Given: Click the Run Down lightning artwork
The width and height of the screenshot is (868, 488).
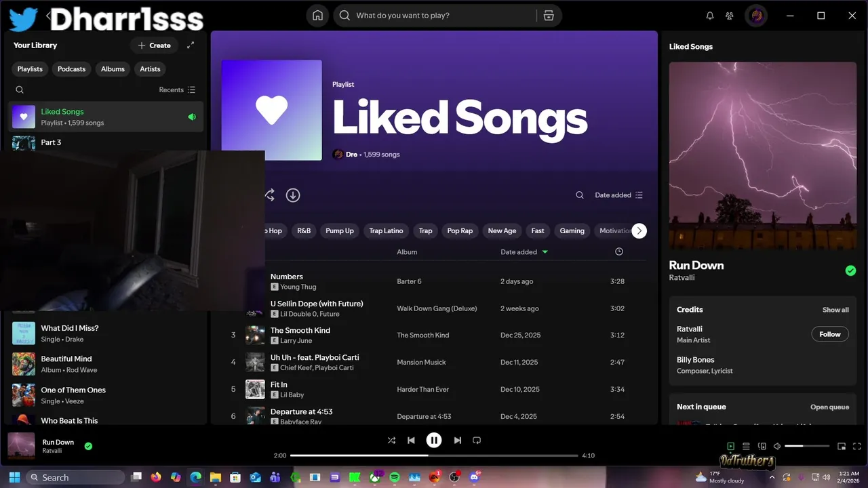Looking at the screenshot, I should pyautogui.click(x=763, y=156).
